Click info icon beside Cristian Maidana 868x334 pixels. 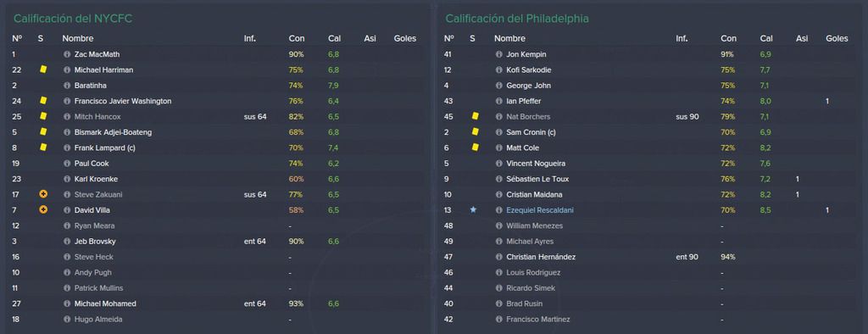[x=498, y=194]
